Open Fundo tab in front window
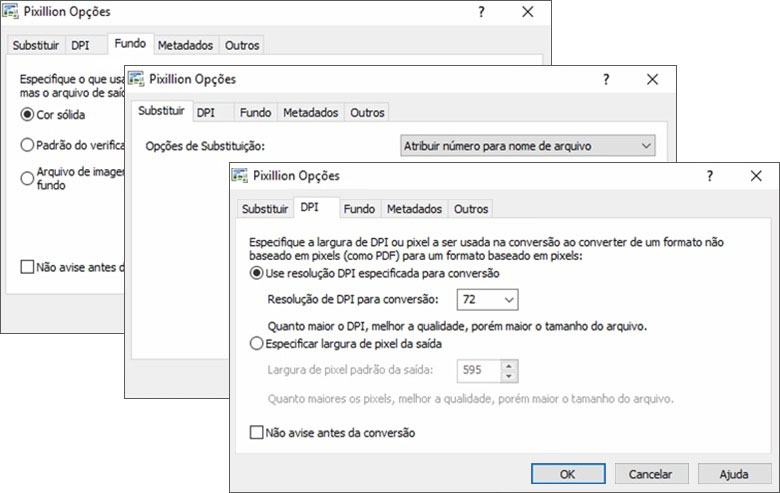This screenshot has height=493, width=780. (x=359, y=209)
